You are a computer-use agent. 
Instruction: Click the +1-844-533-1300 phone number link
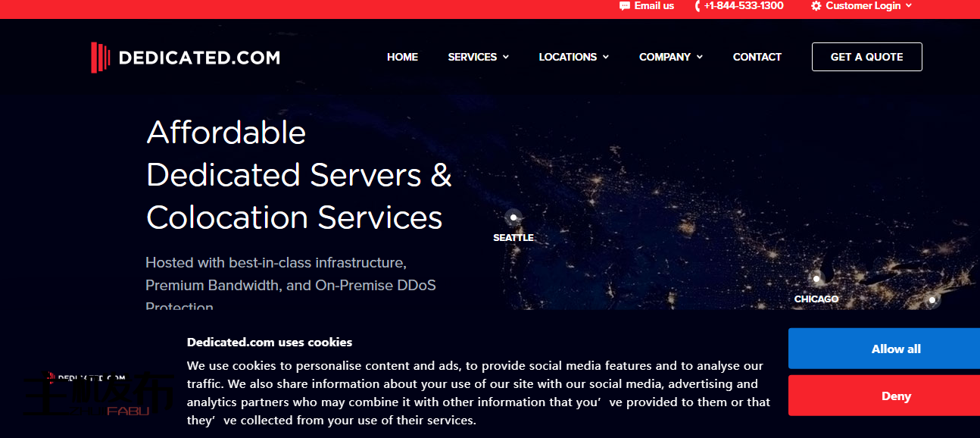pyautogui.click(x=743, y=6)
